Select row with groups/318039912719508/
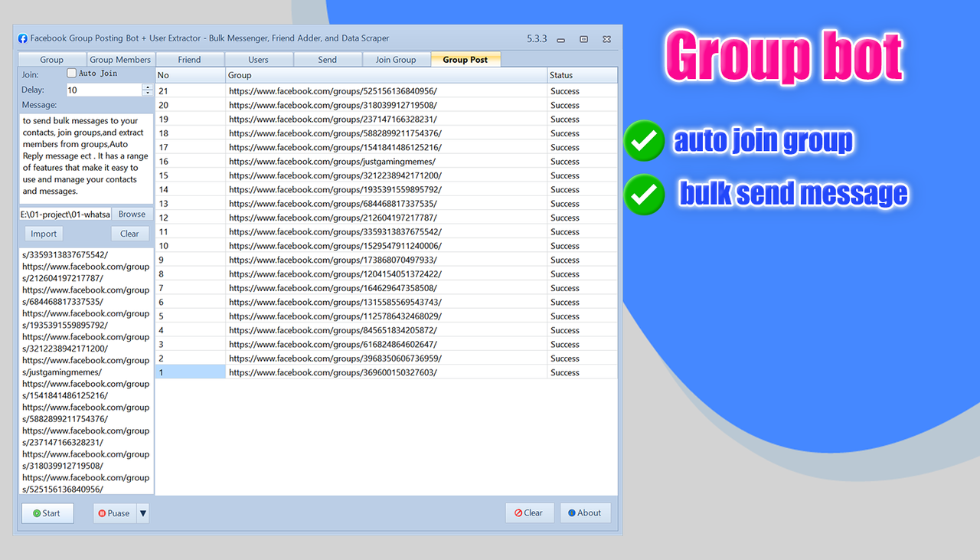Screen dimensions: 980x560 [387, 105]
